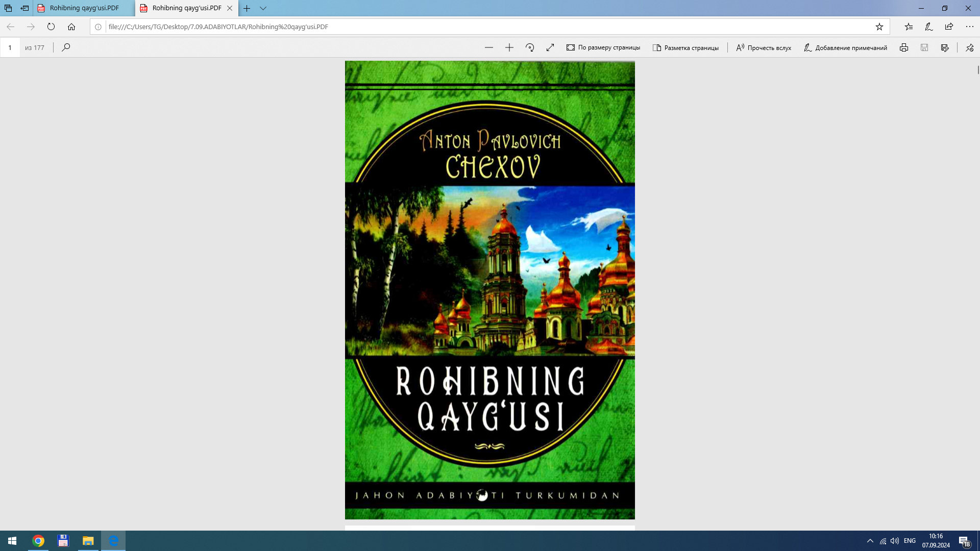The width and height of the screenshot is (980, 551).
Task: Open Favorites list beside the star
Action: (x=909, y=27)
